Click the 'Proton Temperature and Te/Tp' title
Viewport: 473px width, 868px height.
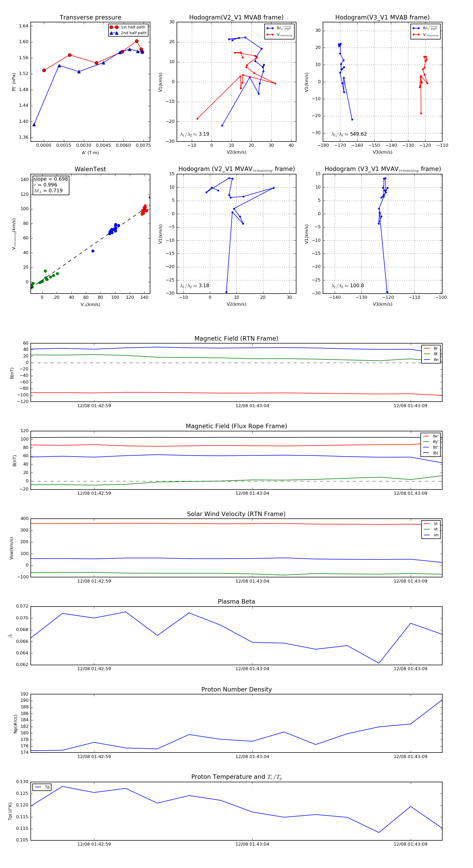click(x=236, y=777)
